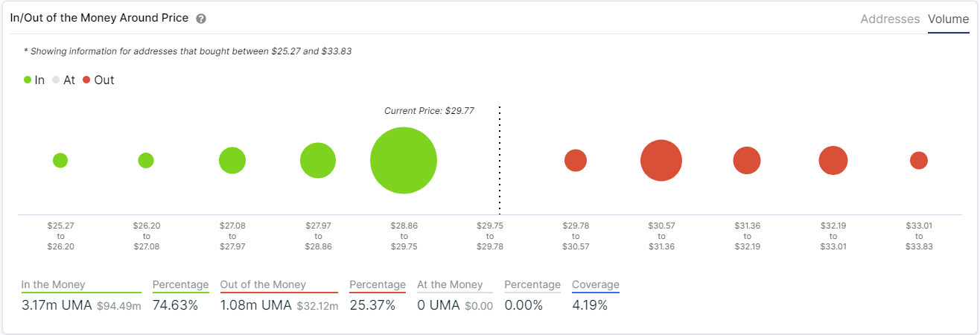Image resolution: width=980 pixels, height=335 pixels.
Task: Click the Current Price dotted line marker
Action: click(500, 160)
